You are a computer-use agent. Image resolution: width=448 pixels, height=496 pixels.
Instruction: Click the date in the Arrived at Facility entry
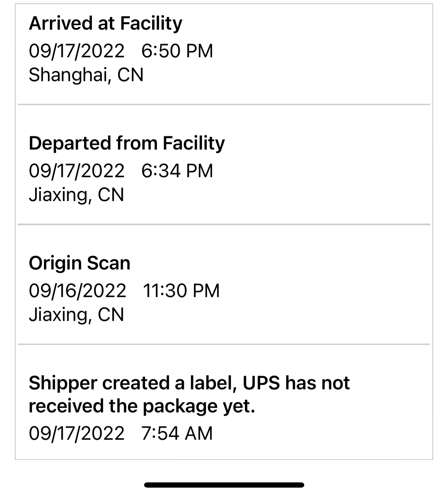pyautogui.click(x=76, y=51)
